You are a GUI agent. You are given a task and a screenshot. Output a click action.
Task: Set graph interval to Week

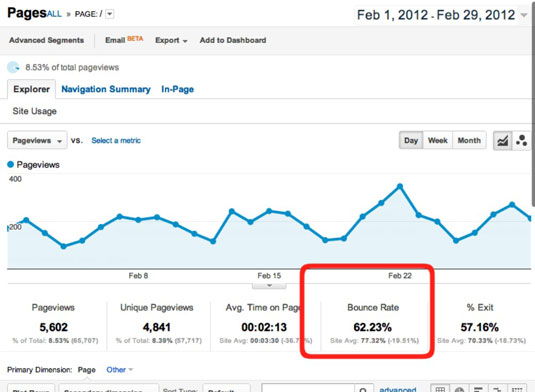click(x=438, y=141)
